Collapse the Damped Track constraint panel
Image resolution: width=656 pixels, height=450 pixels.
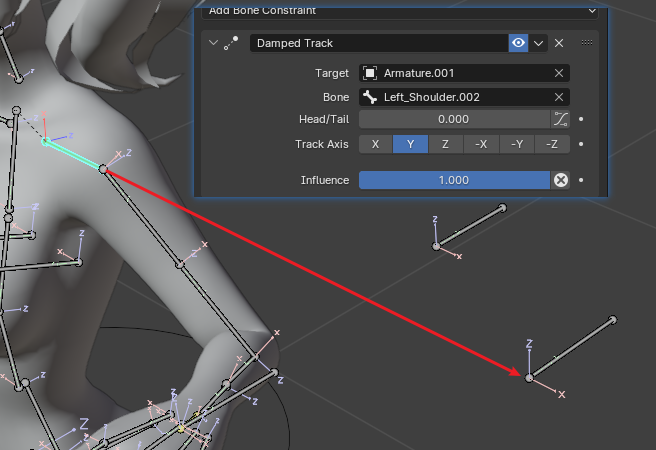[x=213, y=43]
